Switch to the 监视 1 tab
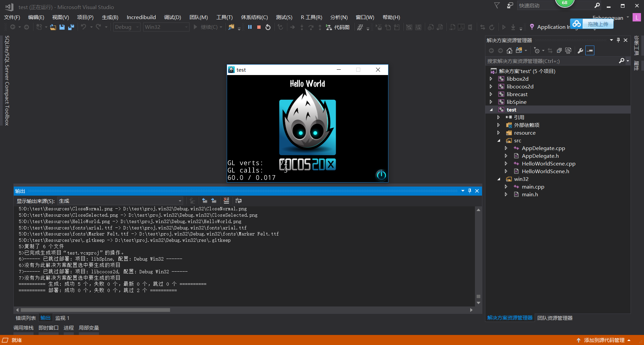This screenshot has height=345, width=644. 62,318
